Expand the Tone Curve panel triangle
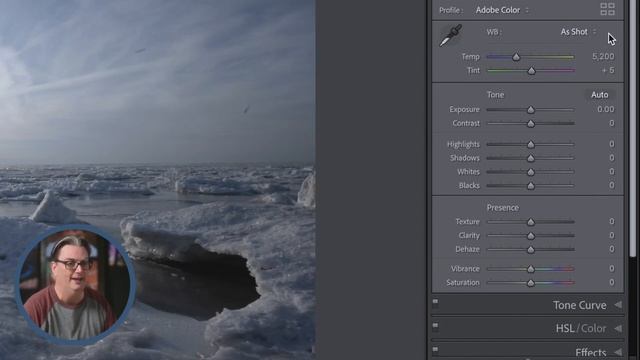The height and width of the screenshot is (360, 640). pos(618,305)
